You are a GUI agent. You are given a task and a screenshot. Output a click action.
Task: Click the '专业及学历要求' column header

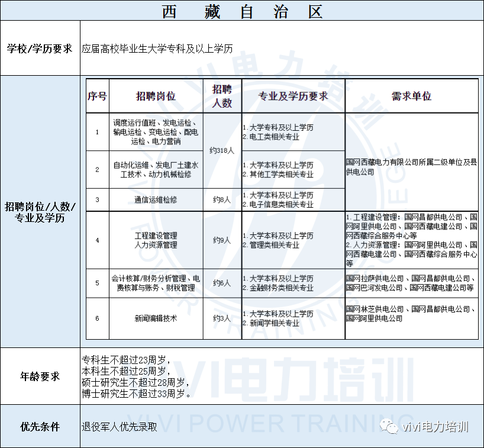click(x=293, y=96)
